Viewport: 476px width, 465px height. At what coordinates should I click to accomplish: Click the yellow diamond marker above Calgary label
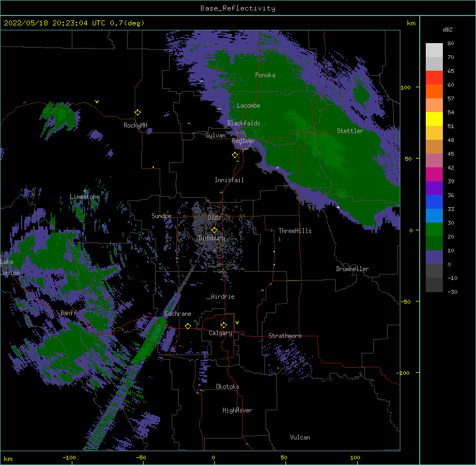(x=224, y=325)
